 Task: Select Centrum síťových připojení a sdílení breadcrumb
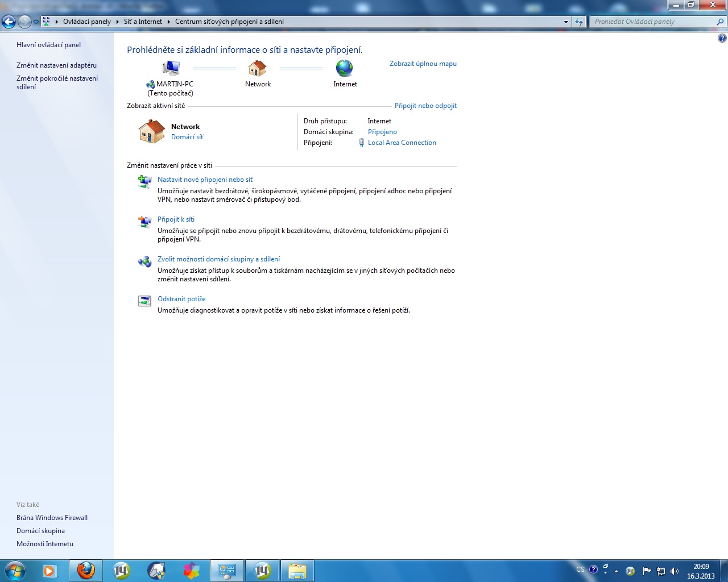[x=230, y=22]
